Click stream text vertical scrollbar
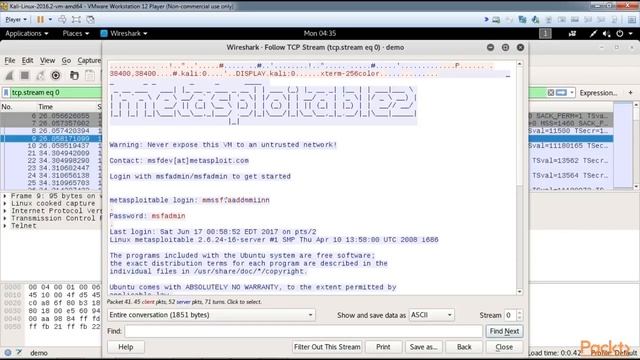The width and height of the screenshot is (640, 360). click(520, 178)
